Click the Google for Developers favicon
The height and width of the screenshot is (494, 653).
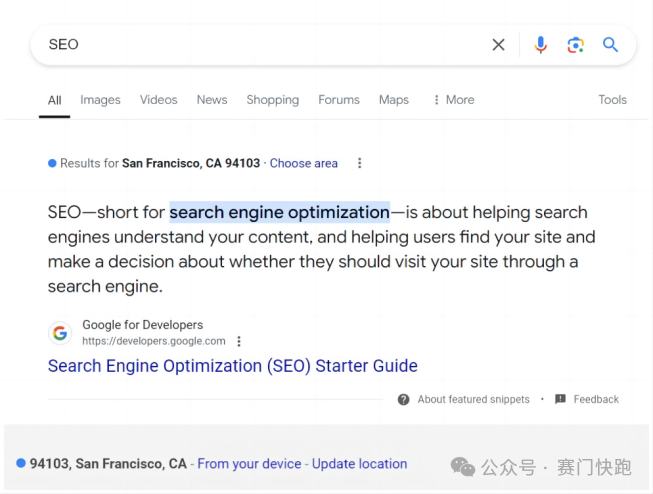pos(60,333)
